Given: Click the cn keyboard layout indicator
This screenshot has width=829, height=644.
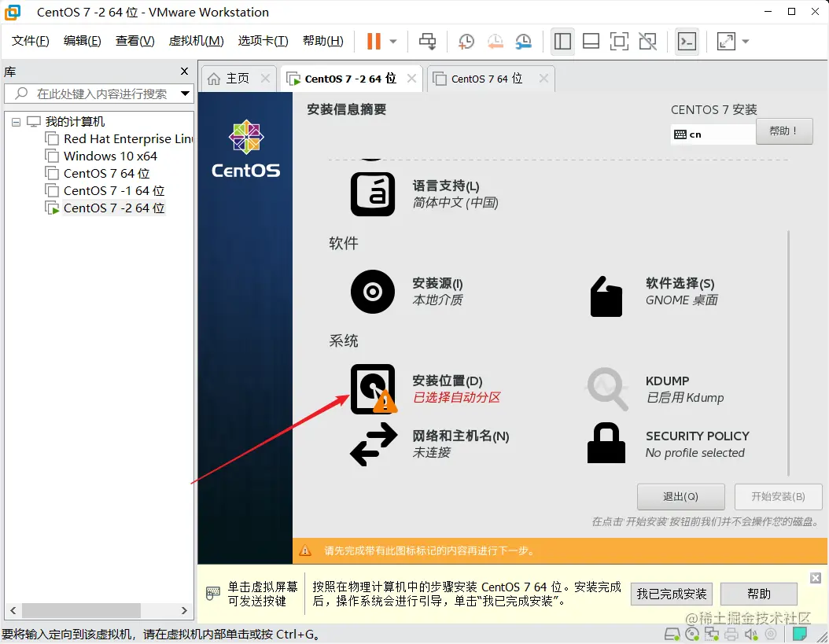Looking at the screenshot, I should tap(712, 134).
